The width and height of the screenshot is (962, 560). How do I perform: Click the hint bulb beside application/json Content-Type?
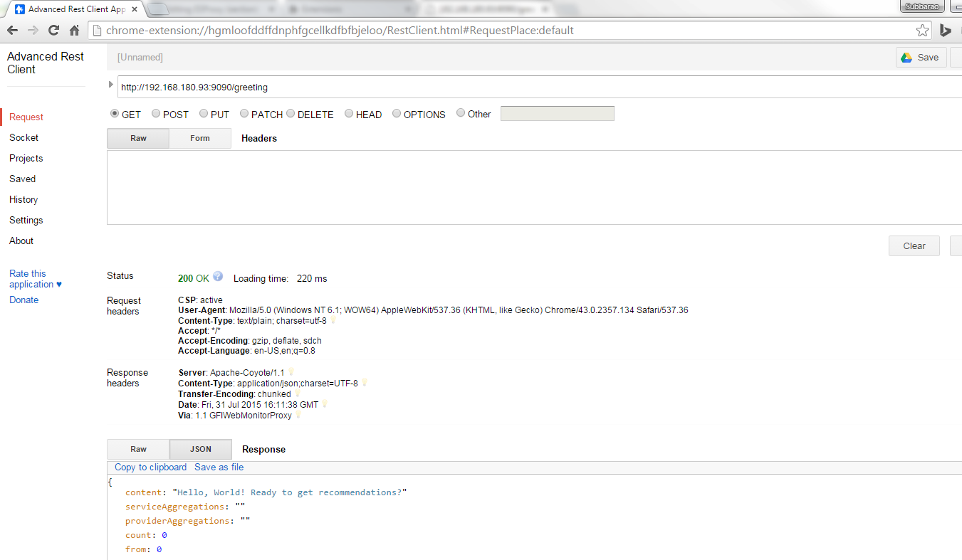click(364, 383)
